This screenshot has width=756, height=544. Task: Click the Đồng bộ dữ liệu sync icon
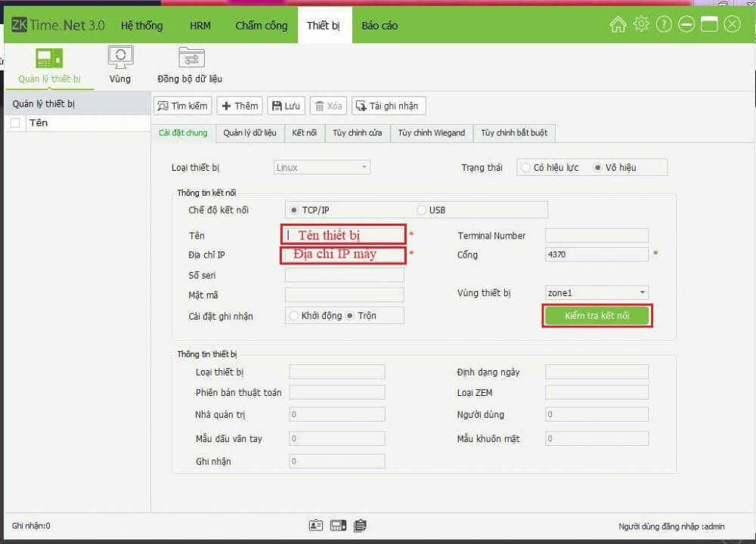click(191, 57)
